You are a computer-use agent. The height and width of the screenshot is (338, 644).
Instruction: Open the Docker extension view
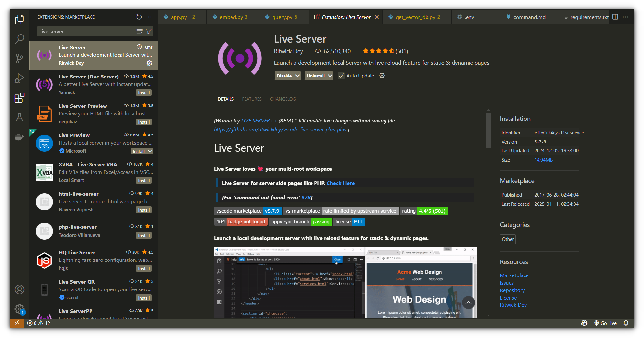pos(20,137)
